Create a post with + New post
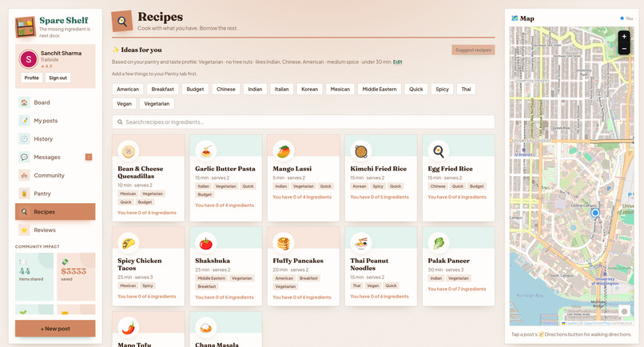The width and height of the screenshot is (644, 347). pyautogui.click(x=55, y=329)
